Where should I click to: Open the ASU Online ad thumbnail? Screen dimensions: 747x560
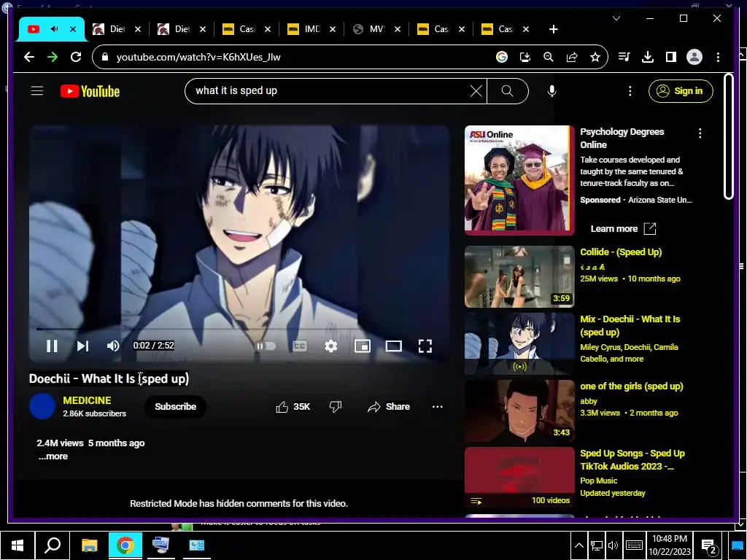pos(519,180)
